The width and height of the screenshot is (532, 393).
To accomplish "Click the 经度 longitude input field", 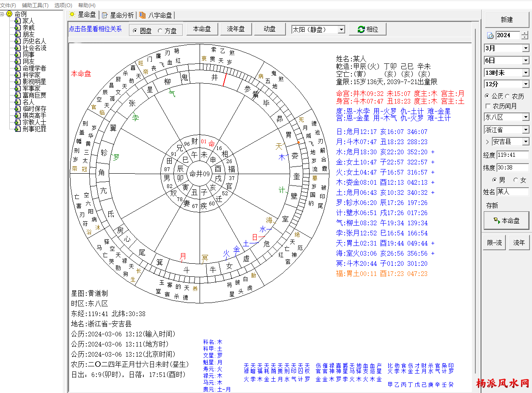I will tap(512, 155).
